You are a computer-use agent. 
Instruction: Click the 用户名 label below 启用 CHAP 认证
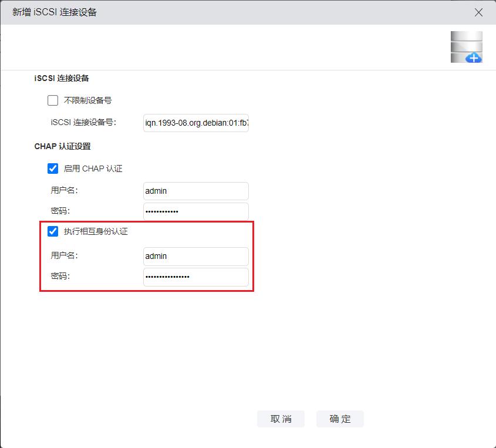pos(65,191)
